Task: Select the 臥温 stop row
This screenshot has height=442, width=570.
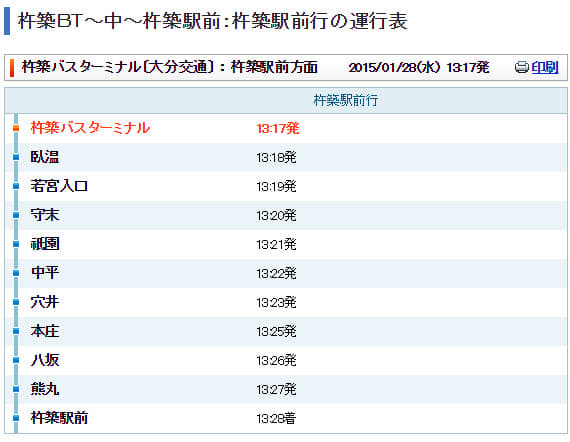Action: [285, 157]
